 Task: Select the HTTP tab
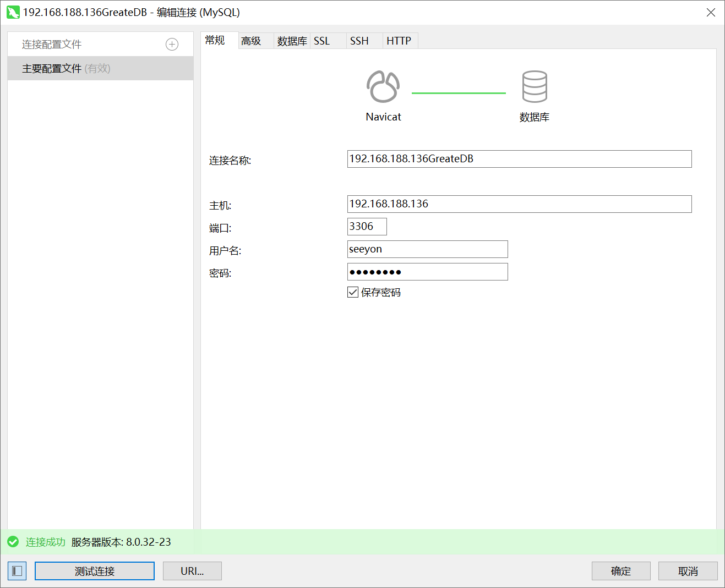tap(399, 41)
